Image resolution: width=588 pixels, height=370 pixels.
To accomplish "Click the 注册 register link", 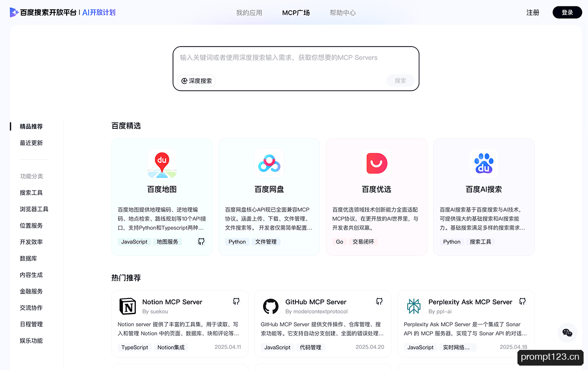I will click(533, 13).
